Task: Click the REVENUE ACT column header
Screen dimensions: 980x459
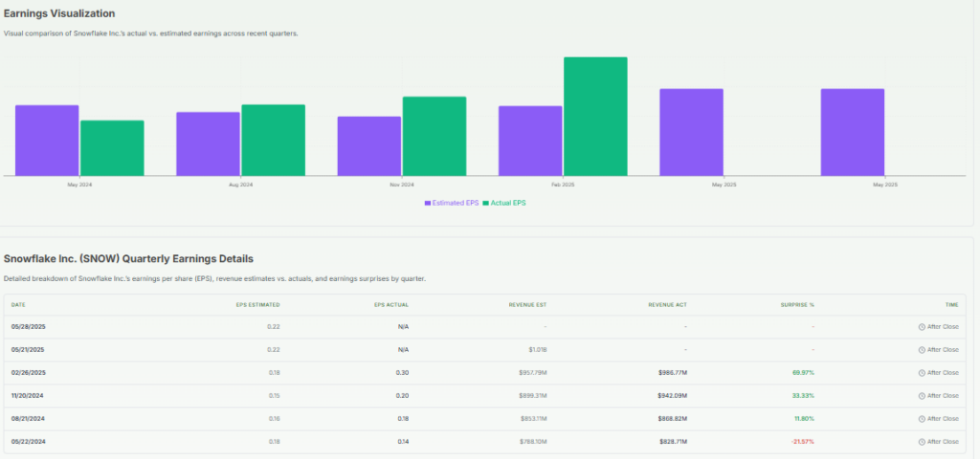Action: click(x=667, y=305)
